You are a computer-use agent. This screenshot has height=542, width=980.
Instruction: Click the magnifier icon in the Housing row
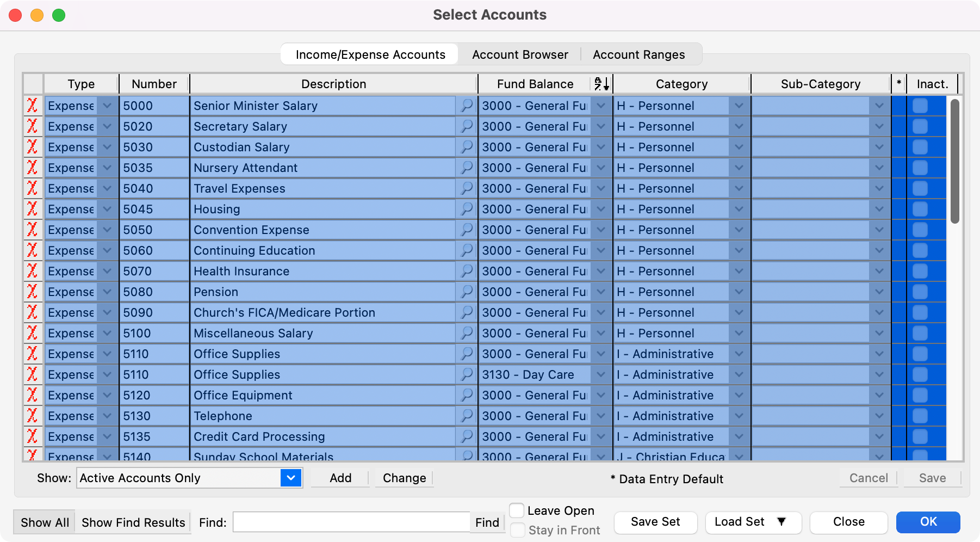[x=467, y=209]
